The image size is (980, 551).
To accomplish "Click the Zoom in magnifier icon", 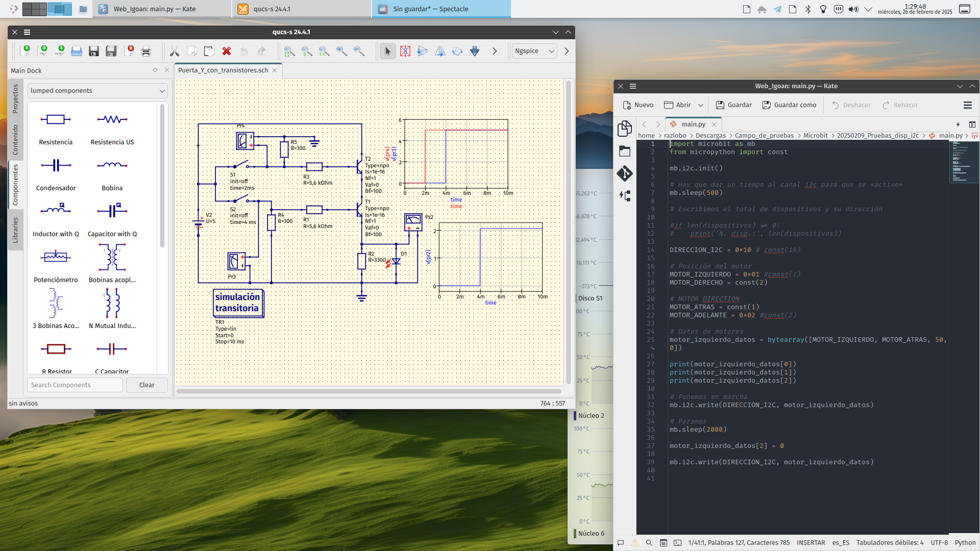I will coord(341,51).
